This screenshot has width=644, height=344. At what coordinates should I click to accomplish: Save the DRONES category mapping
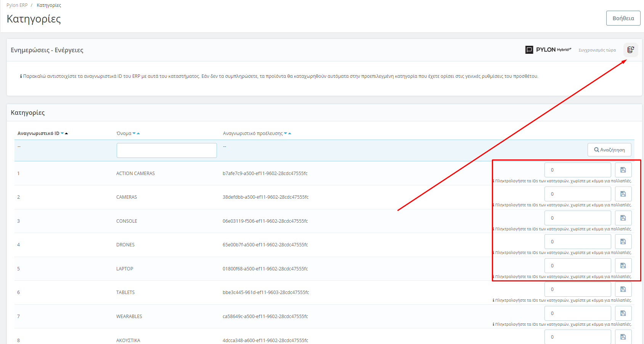point(623,242)
